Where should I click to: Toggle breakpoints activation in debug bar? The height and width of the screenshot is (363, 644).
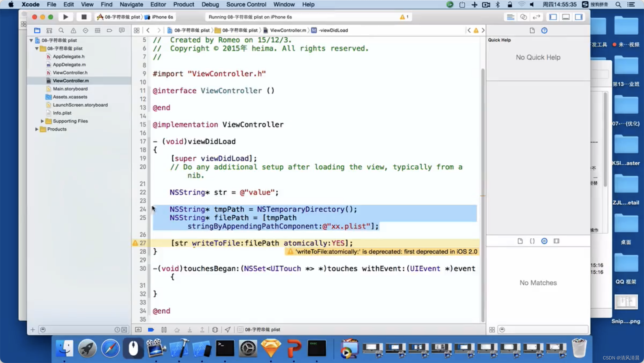[x=151, y=329]
